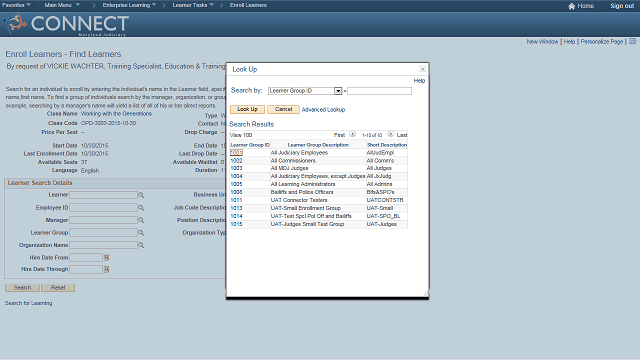640x360 pixels.
Task: Expand the Main Menu dropdown
Action: [62, 5]
